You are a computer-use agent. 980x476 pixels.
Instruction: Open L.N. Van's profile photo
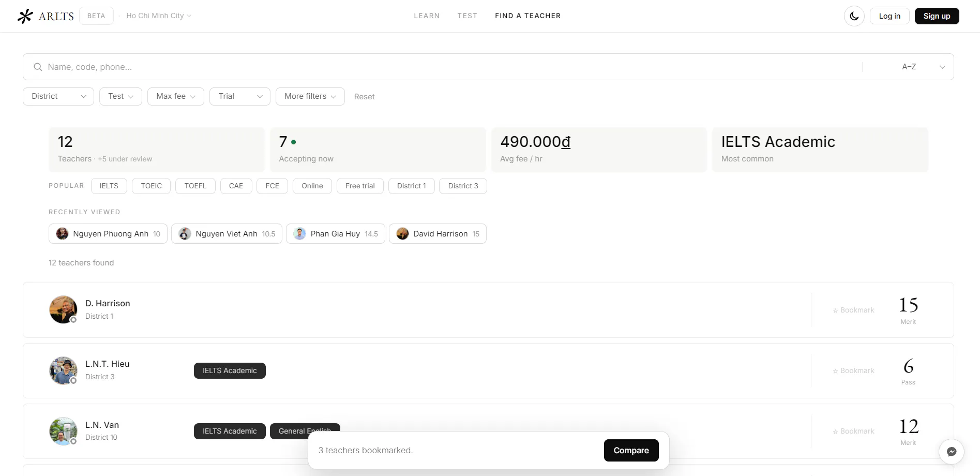(63, 431)
